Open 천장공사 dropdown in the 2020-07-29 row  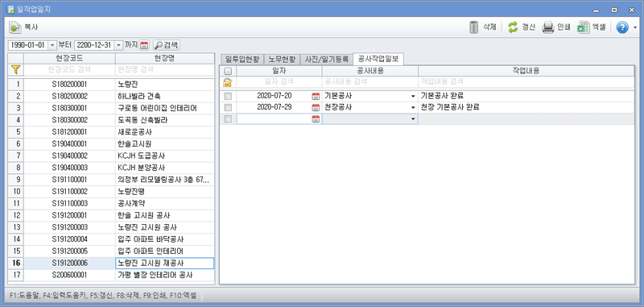click(x=413, y=108)
